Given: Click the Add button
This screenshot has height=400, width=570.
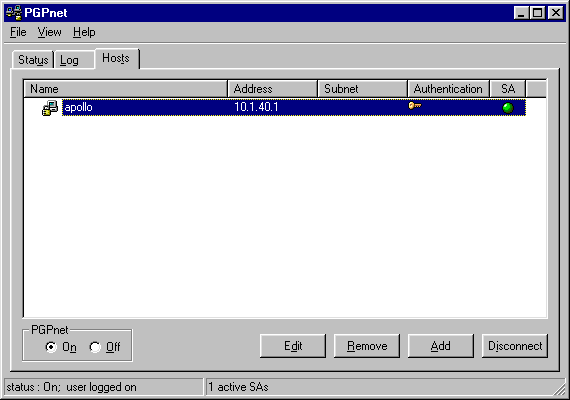Looking at the screenshot, I should [x=441, y=346].
